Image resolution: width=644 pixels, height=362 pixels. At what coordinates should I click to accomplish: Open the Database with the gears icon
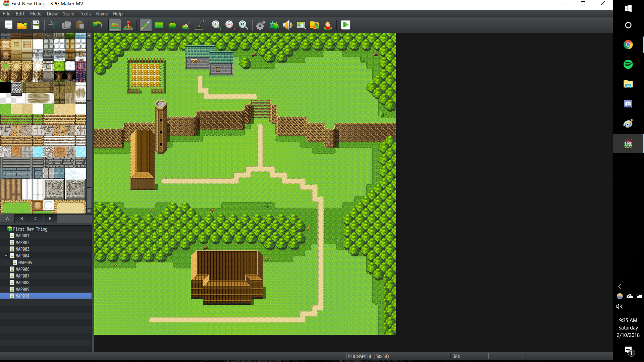(261, 25)
